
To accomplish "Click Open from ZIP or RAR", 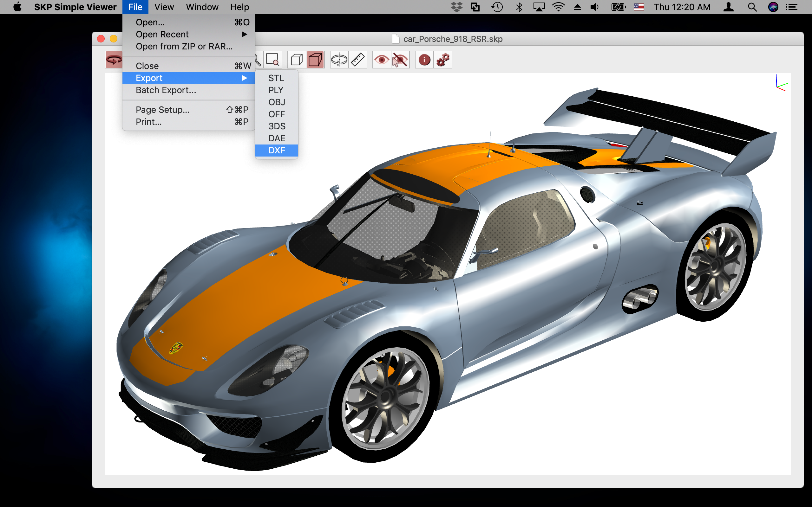I will 184,46.
